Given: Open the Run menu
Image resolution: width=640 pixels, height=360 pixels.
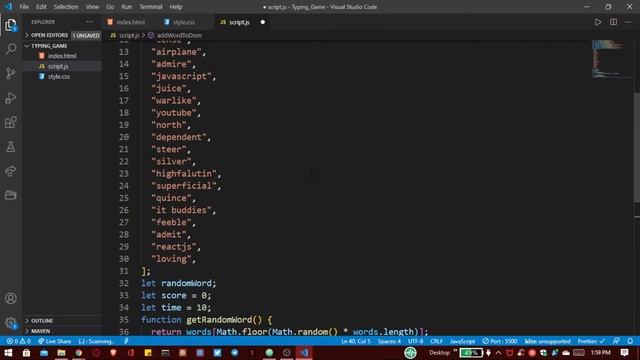Looking at the screenshot, I should click(127, 7).
